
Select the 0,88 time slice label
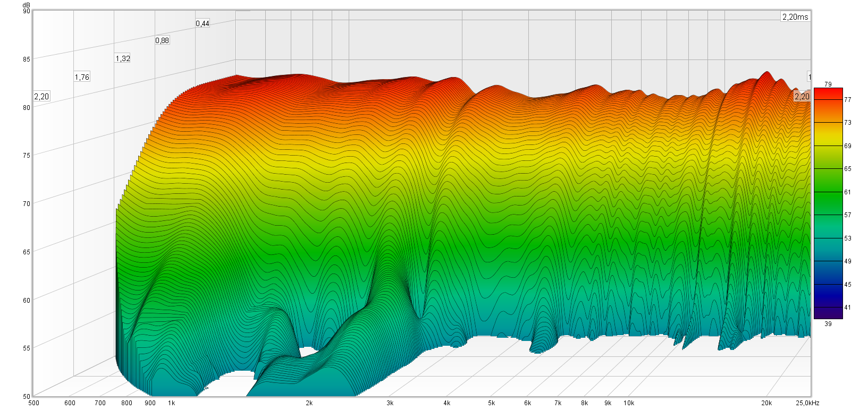pos(162,40)
